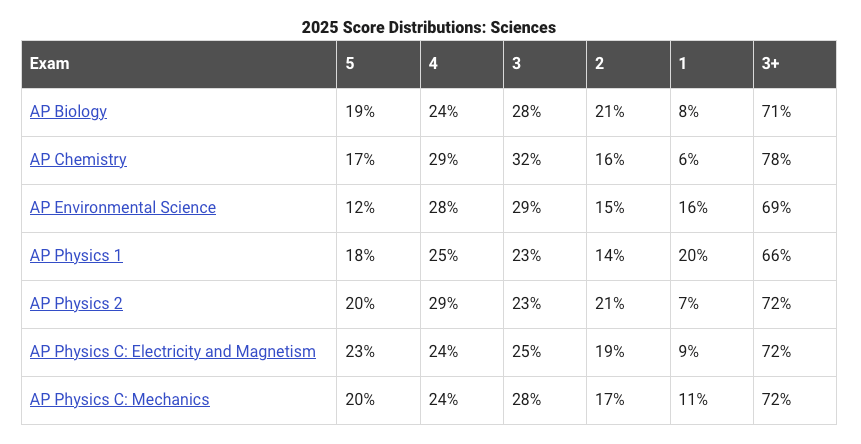
Task: Go to AP Physics C: Mechanics
Action: pos(120,400)
